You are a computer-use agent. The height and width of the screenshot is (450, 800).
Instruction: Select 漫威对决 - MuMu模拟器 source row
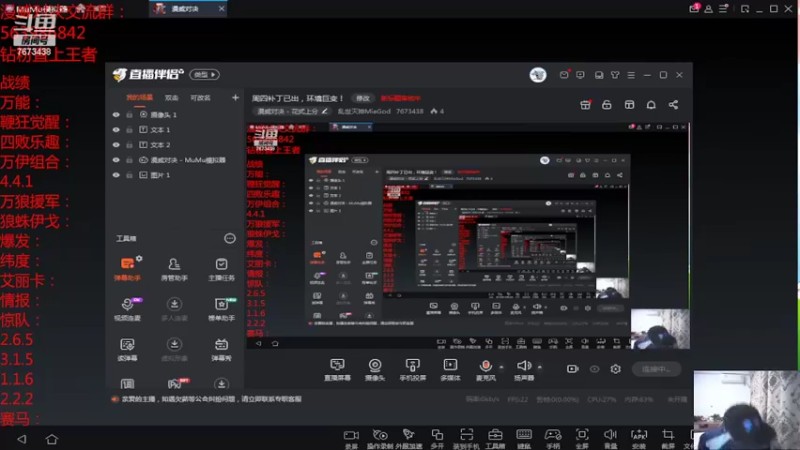[176, 160]
